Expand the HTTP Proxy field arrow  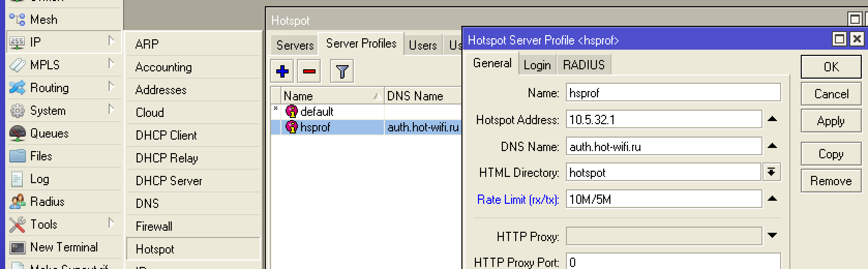[x=772, y=236]
